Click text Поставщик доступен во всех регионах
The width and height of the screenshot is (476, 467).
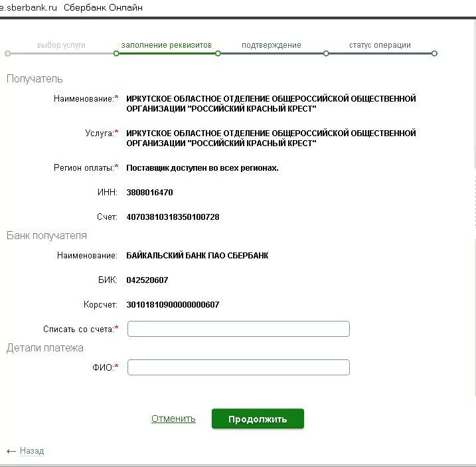tap(202, 167)
